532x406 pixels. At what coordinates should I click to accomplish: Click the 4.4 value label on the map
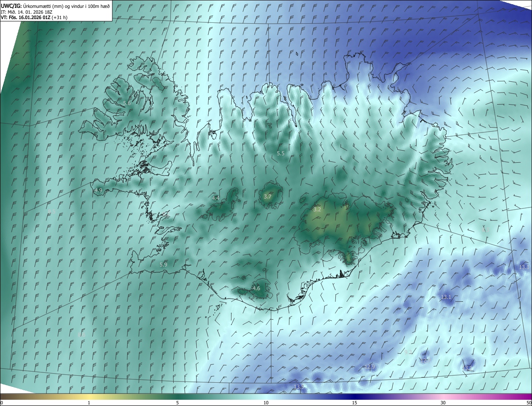[216, 198]
